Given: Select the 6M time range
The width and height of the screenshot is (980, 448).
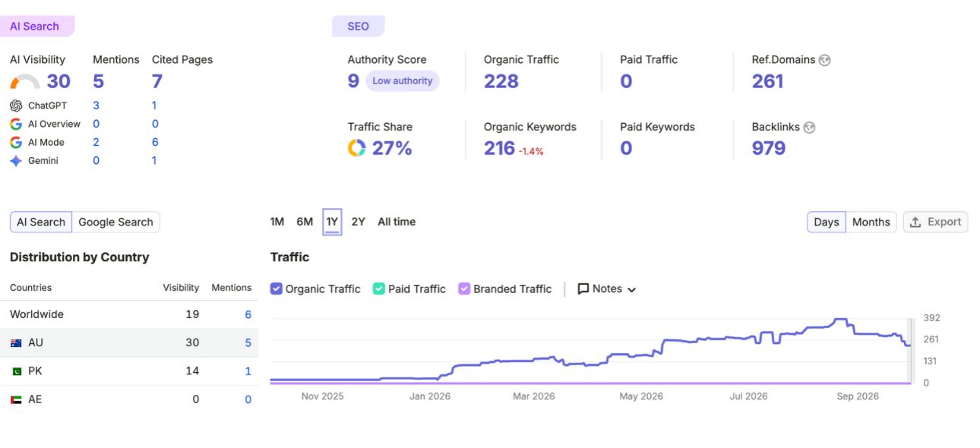Looking at the screenshot, I should tap(305, 222).
